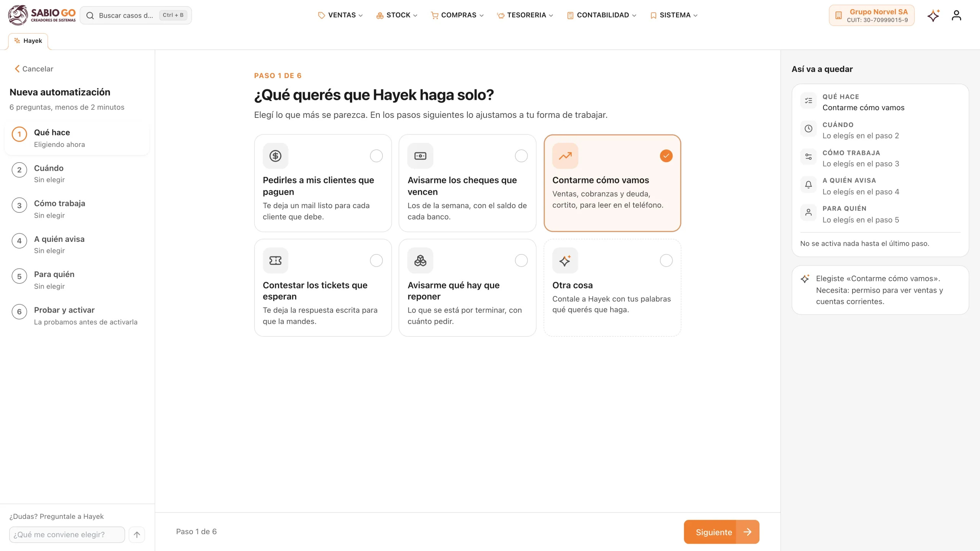
Task: Go to step 3 Cómo trabaja in sidebar
Action: tap(77, 209)
